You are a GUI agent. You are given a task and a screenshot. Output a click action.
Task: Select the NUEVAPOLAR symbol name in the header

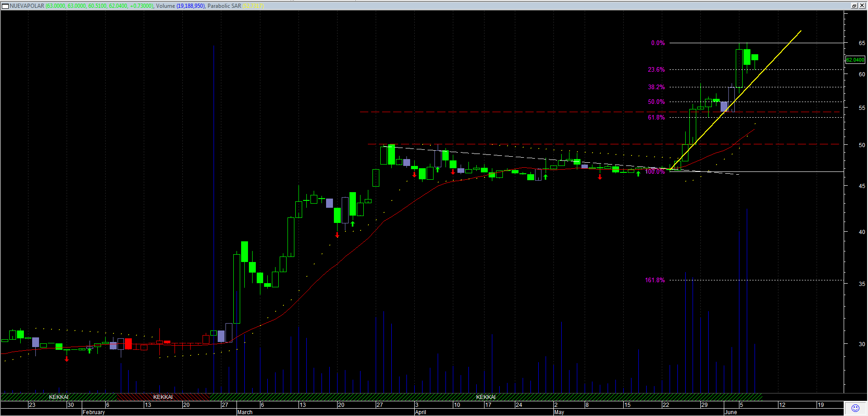coord(27,6)
